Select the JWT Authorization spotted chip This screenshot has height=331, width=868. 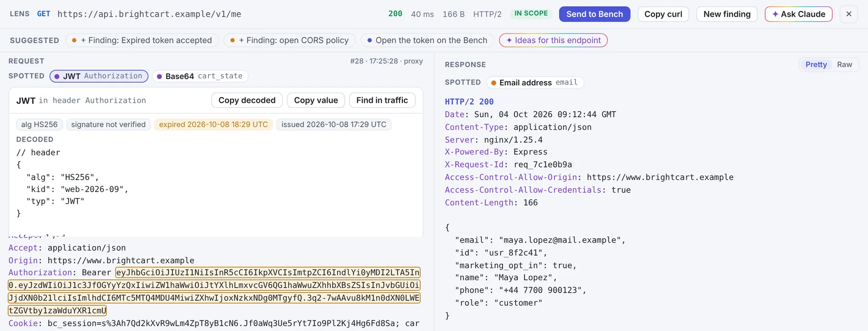tap(99, 76)
